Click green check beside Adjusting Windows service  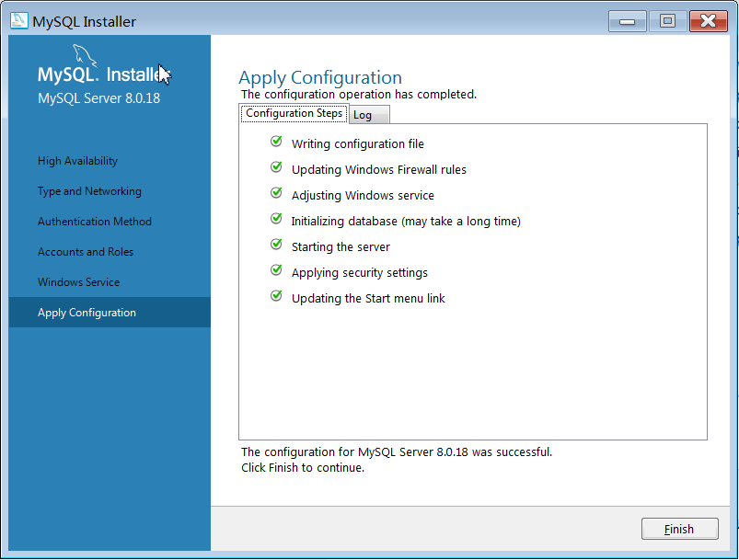(x=276, y=192)
